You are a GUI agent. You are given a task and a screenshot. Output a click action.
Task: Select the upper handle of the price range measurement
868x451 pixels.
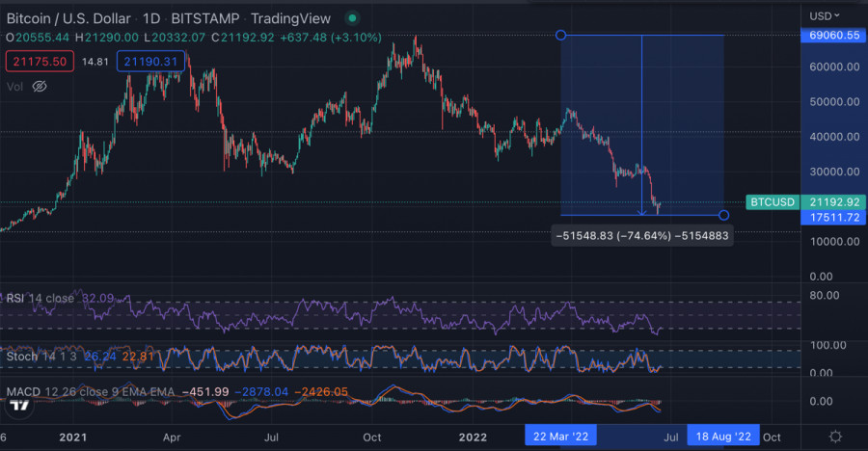560,36
